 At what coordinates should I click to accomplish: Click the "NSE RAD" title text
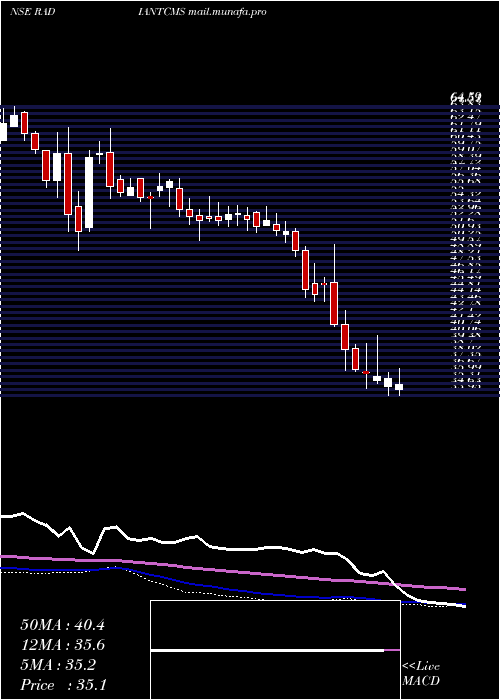pos(32,12)
